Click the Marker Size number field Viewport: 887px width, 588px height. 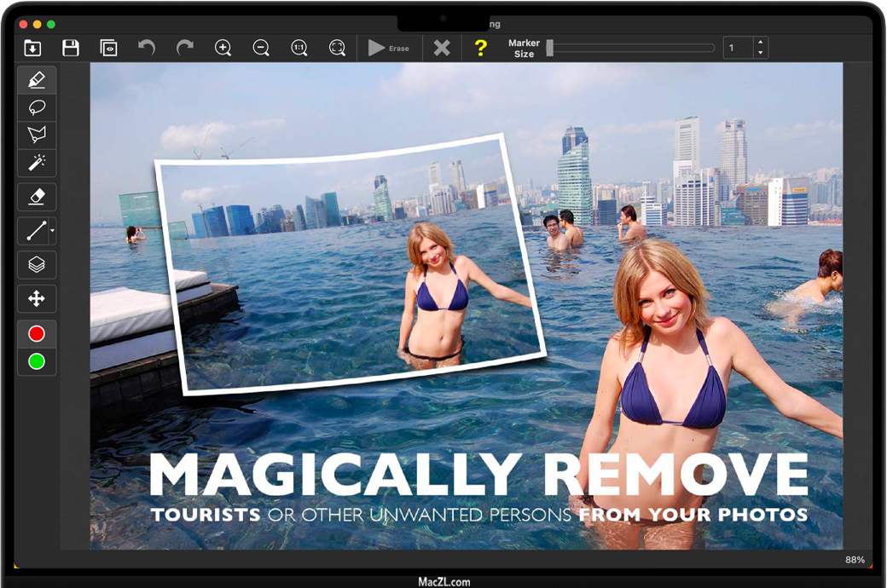click(x=737, y=48)
